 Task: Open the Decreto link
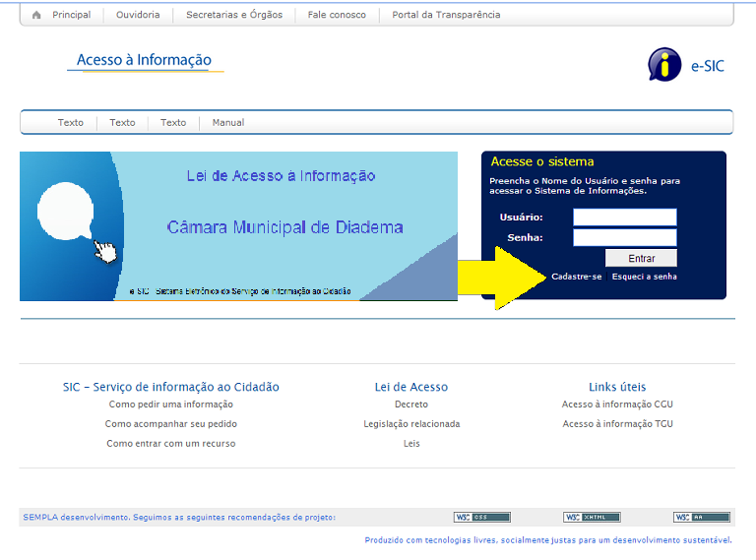(x=411, y=404)
